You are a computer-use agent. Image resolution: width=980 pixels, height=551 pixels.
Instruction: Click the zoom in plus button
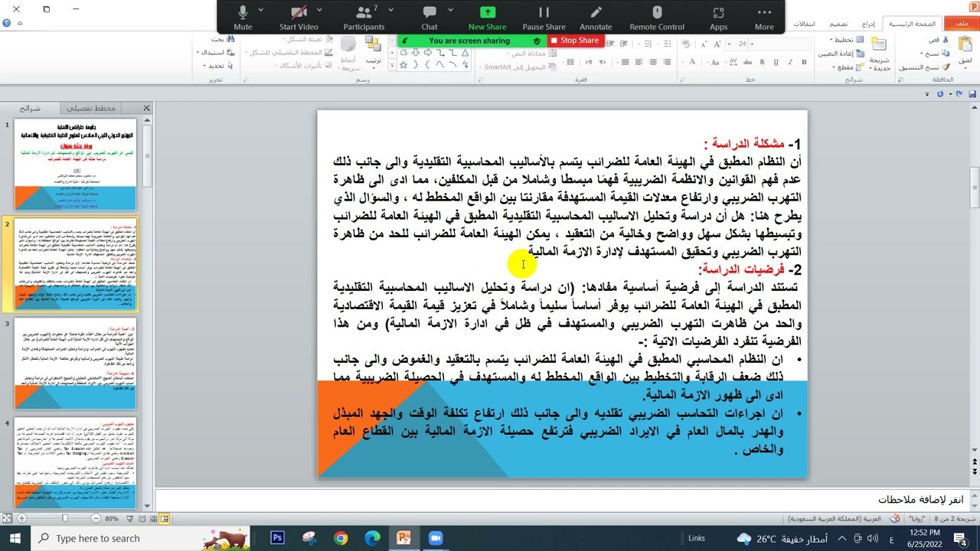tap(21, 519)
